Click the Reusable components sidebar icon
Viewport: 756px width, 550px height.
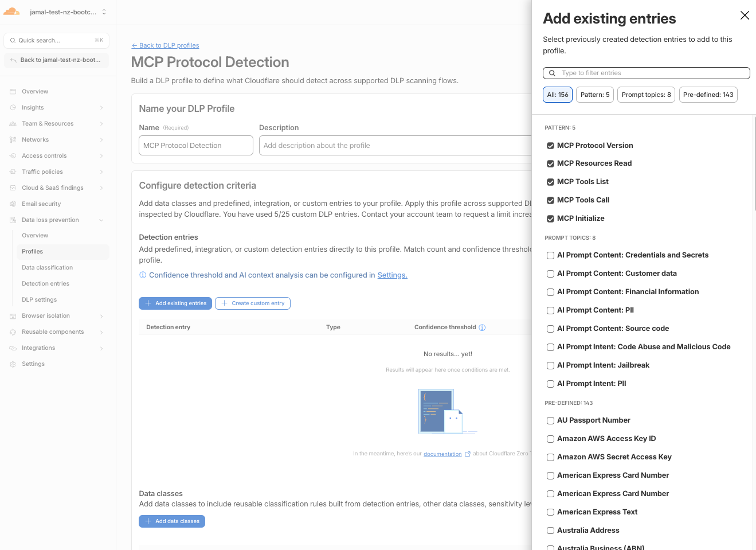[x=13, y=332]
